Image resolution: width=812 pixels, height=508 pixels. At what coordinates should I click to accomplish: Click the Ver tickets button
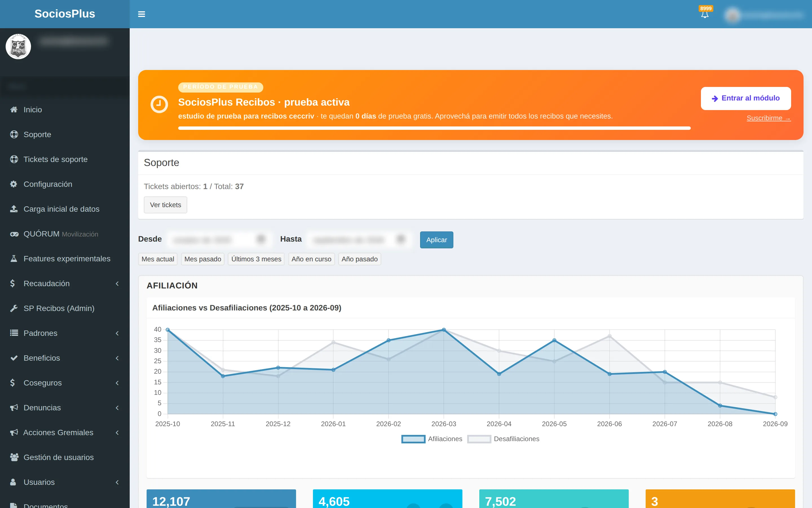(x=166, y=205)
